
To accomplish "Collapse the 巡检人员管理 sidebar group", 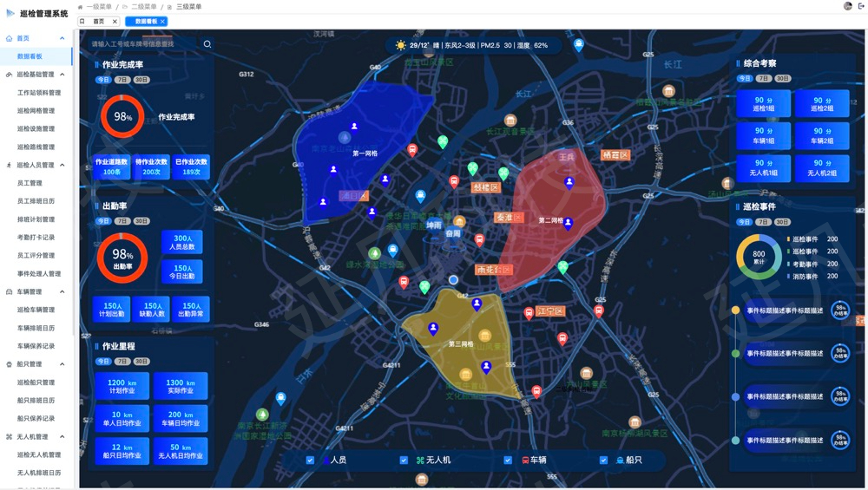I will click(x=62, y=165).
